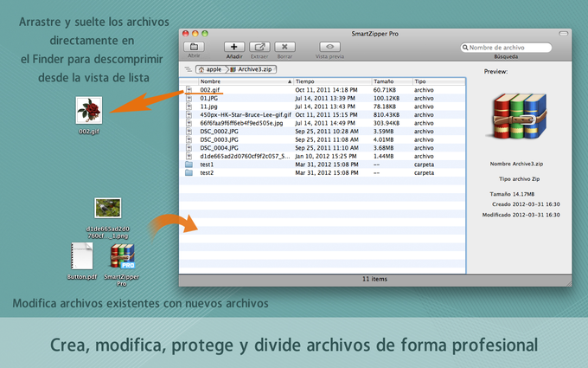This screenshot has height=368, width=588.
Task: Select test1 folder icon in list
Action: 189,165
